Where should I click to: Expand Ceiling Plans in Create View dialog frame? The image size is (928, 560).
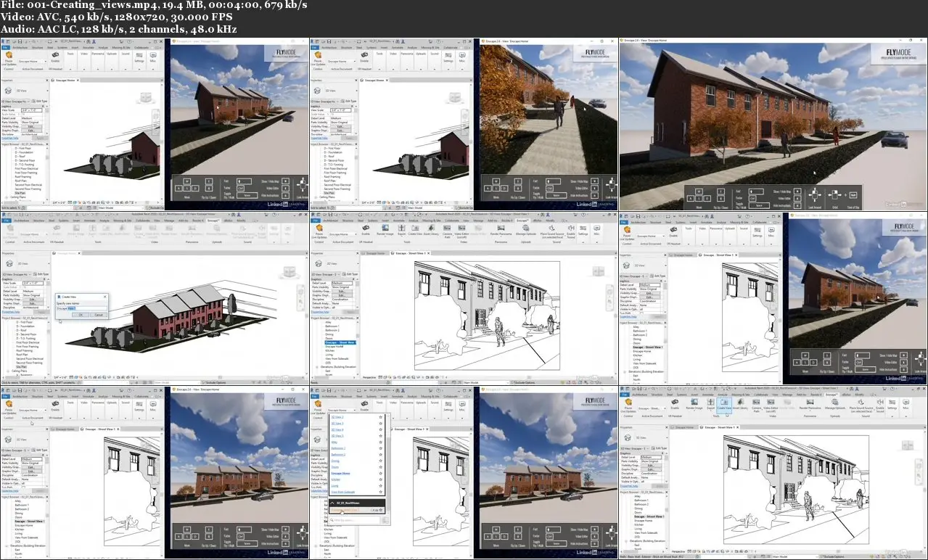[x=8, y=371]
